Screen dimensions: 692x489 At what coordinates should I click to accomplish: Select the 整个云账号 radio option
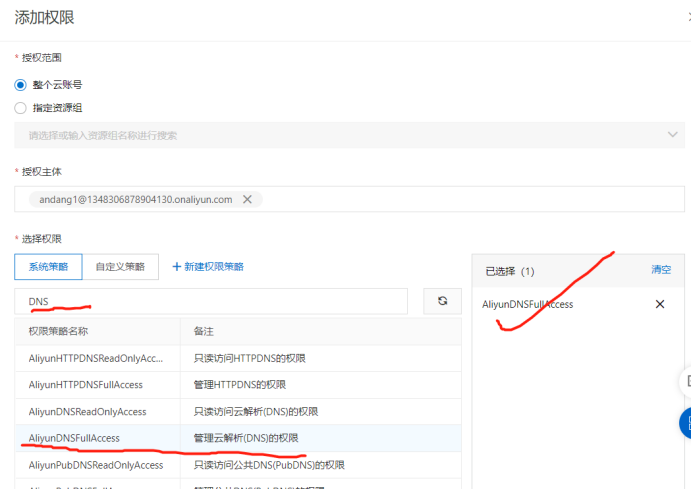pyautogui.click(x=20, y=85)
